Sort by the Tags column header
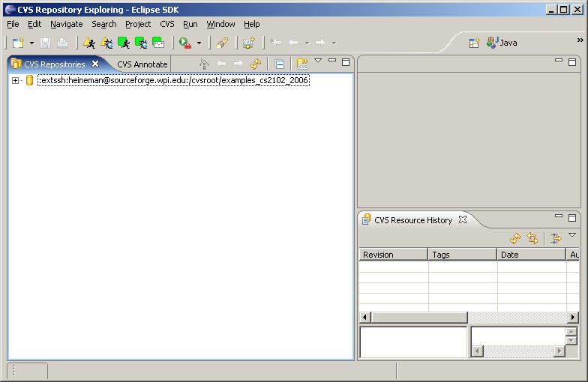Viewport: 588px width, 382px height. pyautogui.click(x=462, y=255)
